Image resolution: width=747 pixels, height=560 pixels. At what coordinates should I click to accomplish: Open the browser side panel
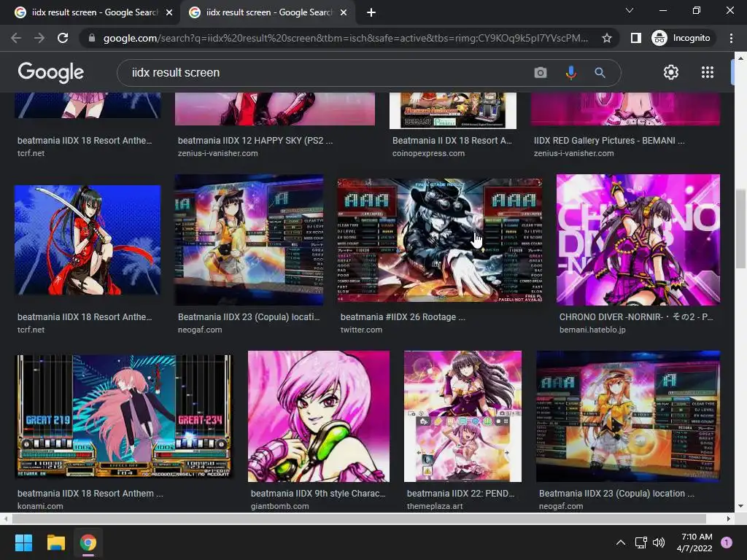(635, 38)
